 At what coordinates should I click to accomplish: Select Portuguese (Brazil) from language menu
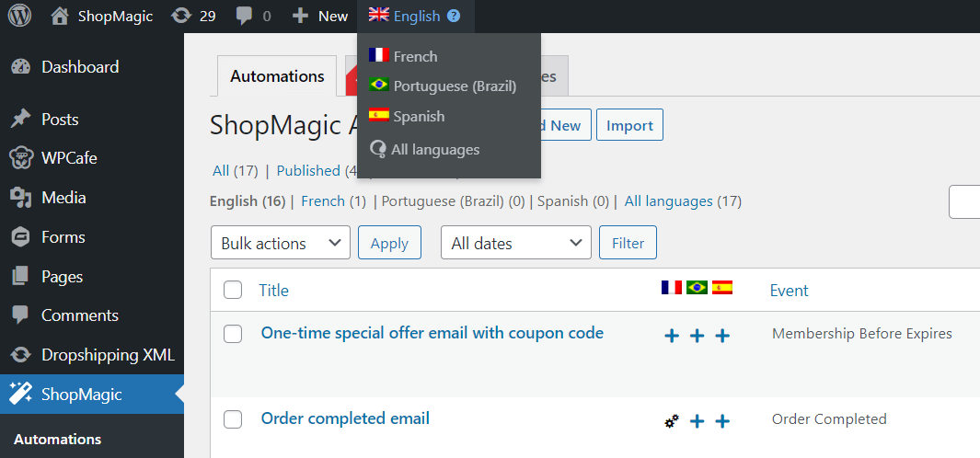[455, 86]
